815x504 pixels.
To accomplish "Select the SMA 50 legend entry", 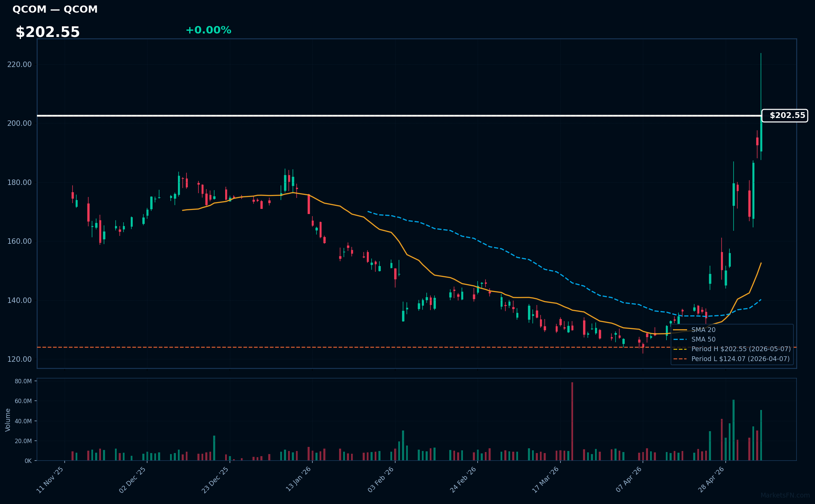I will [695, 339].
